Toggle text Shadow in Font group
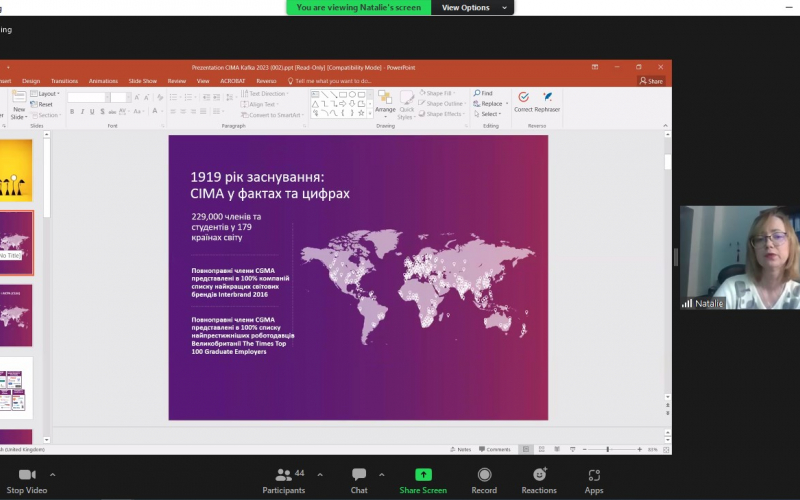The width and height of the screenshot is (800, 500). pyautogui.click(x=103, y=112)
